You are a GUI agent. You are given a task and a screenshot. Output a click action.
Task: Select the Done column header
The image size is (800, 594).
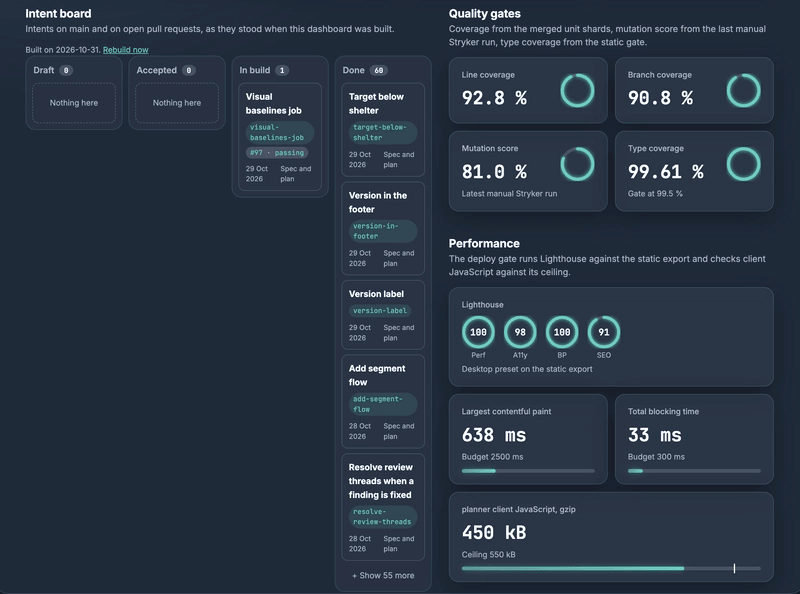click(x=365, y=70)
